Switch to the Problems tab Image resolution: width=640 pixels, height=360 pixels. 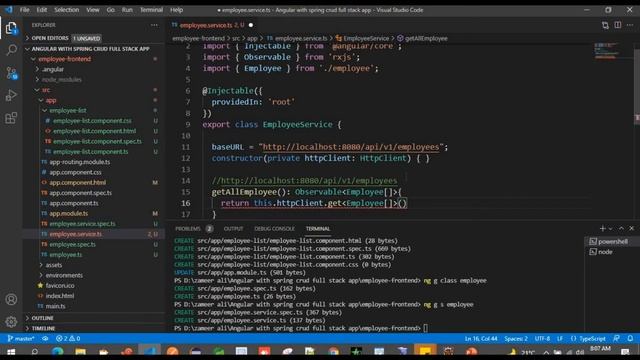pos(188,229)
